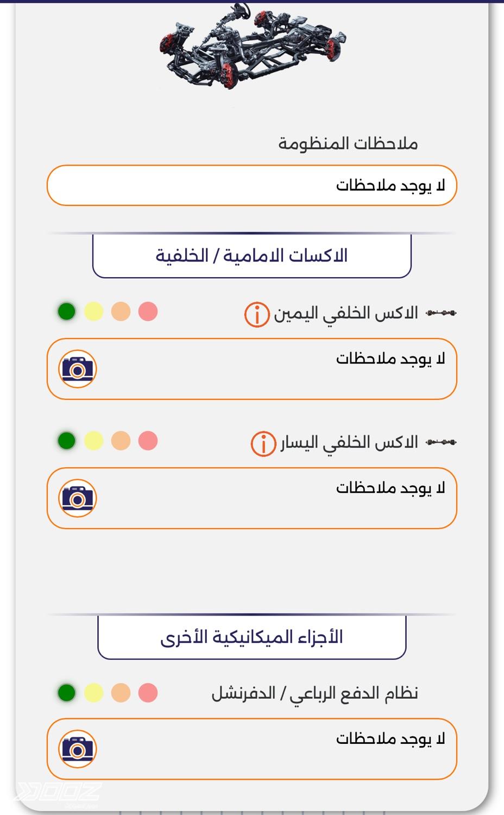Screen dimensions: 504x815
Task: Select yellow status for left rear axle
Action: pyautogui.click(x=94, y=441)
